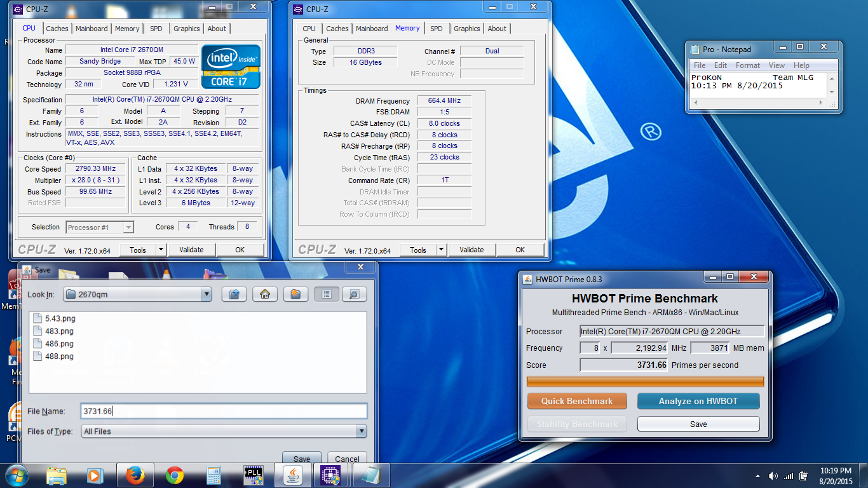This screenshot has width=868, height=488.
Task: Click the Show Desktop strip on taskbar
Action: [864, 475]
